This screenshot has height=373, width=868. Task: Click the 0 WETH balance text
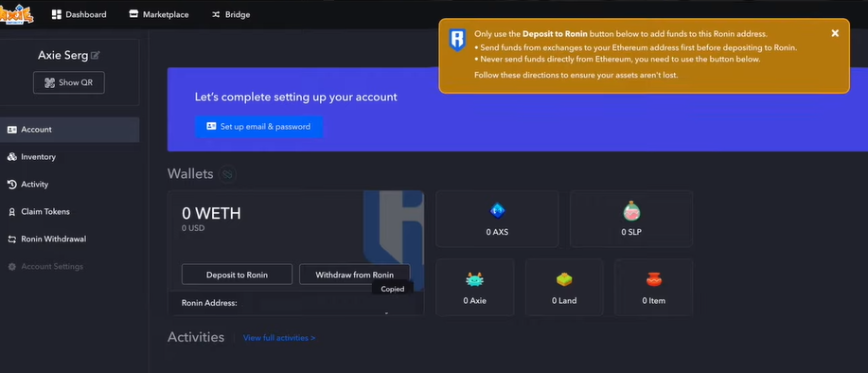[x=211, y=214]
